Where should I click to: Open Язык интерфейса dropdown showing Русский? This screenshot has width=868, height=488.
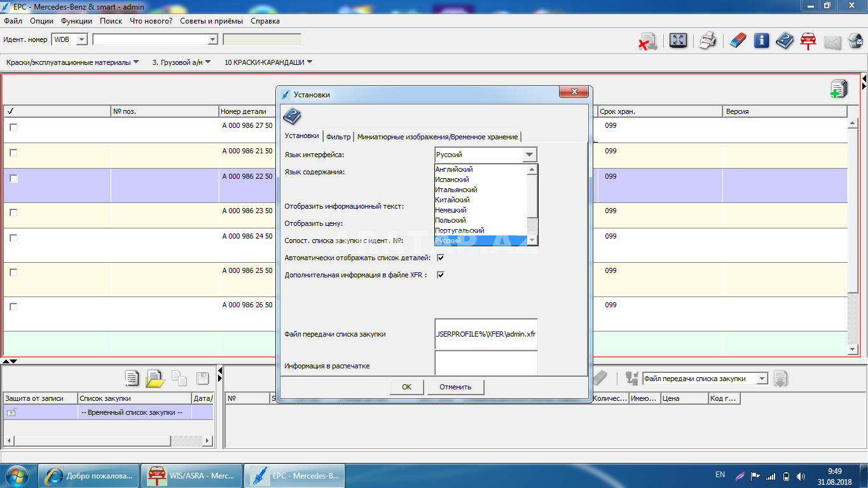[486, 155]
